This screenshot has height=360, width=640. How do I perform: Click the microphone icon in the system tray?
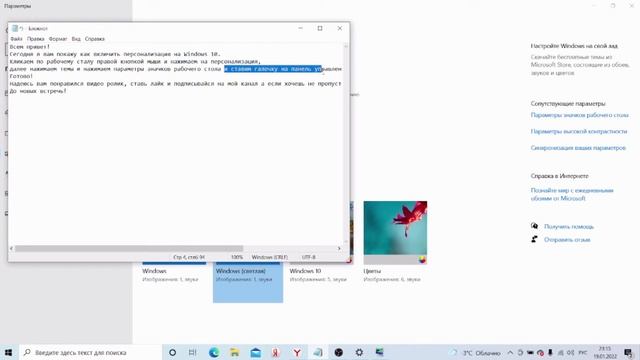point(550,353)
